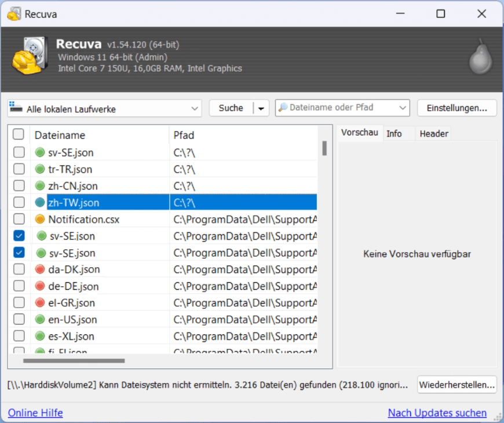Click the Piriform pear logo
Viewport: 504px width, 423px height.
tap(480, 57)
